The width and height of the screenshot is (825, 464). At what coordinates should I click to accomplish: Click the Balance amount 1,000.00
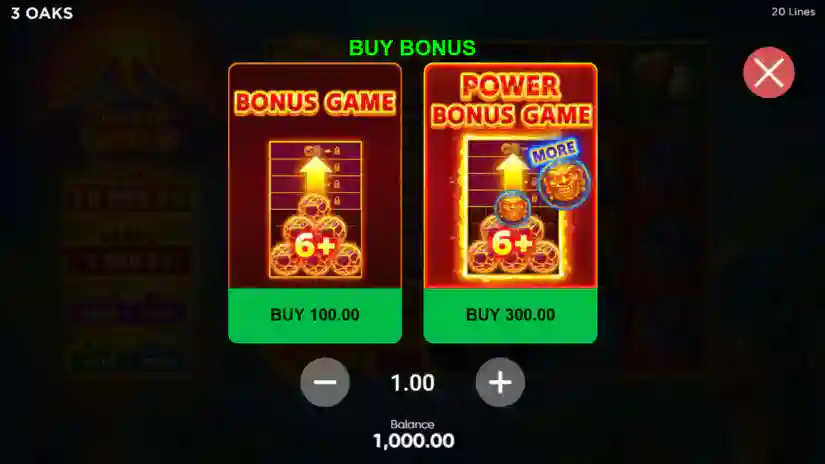413,441
